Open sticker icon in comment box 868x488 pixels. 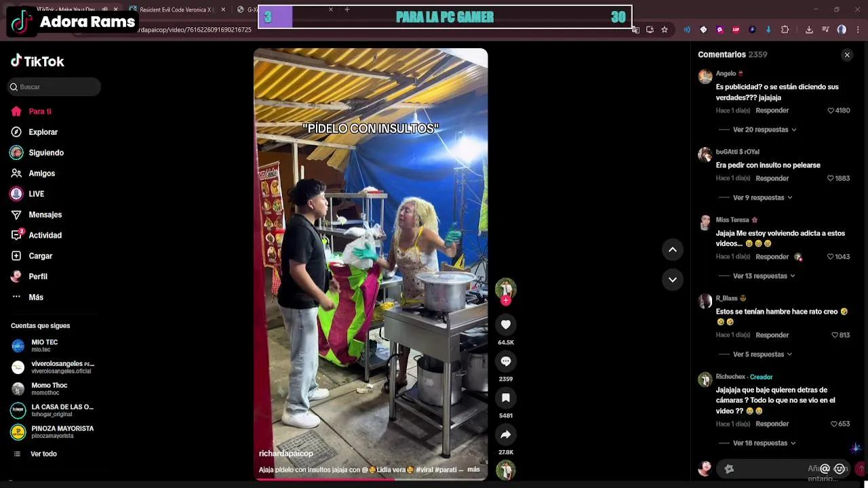point(729,468)
